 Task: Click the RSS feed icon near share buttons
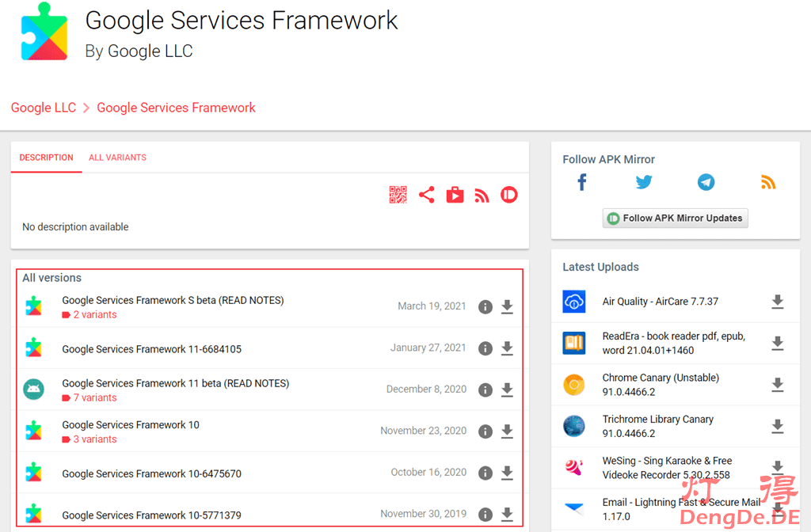[482, 194]
